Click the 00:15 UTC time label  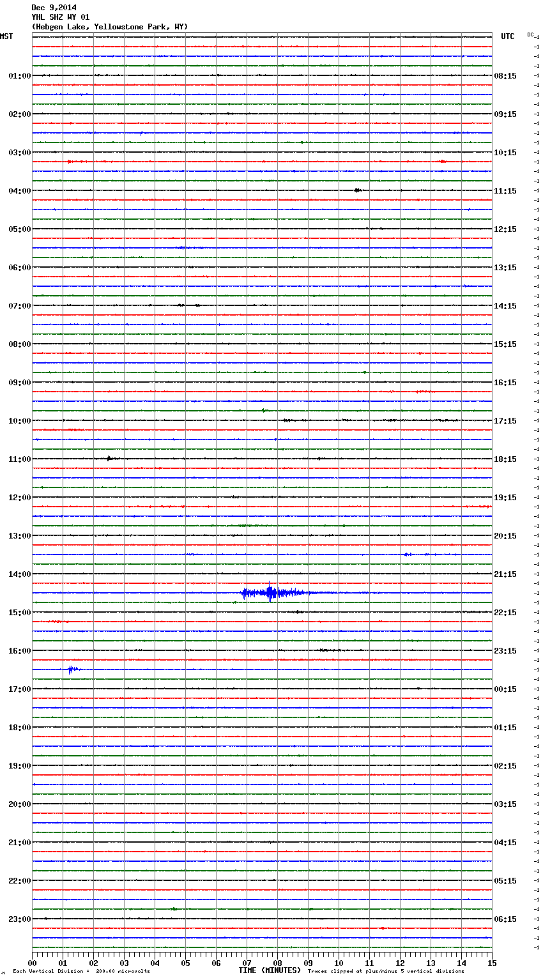pos(505,689)
